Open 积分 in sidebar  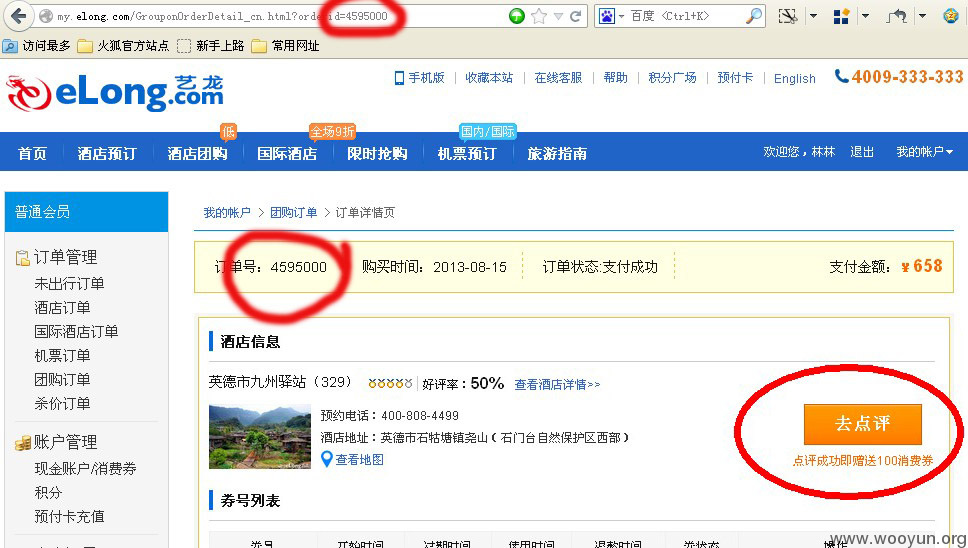coord(48,493)
